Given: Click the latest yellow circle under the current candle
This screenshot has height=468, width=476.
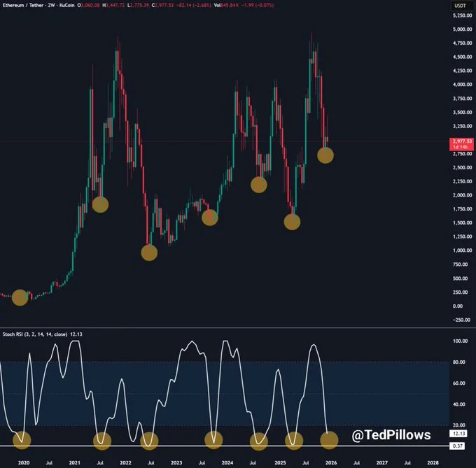Looking at the screenshot, I should tap(325, 155).
